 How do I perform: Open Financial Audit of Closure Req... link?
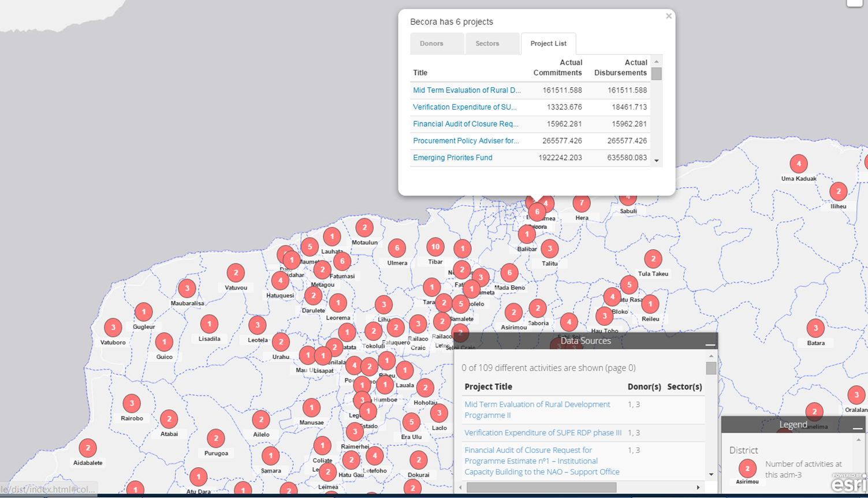pos(465,124)
